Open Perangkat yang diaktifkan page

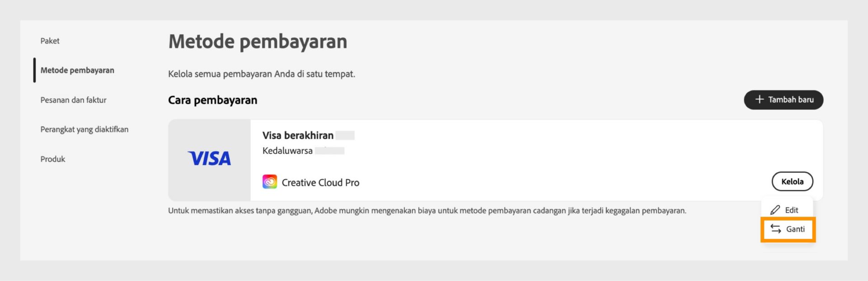[85, 129]
